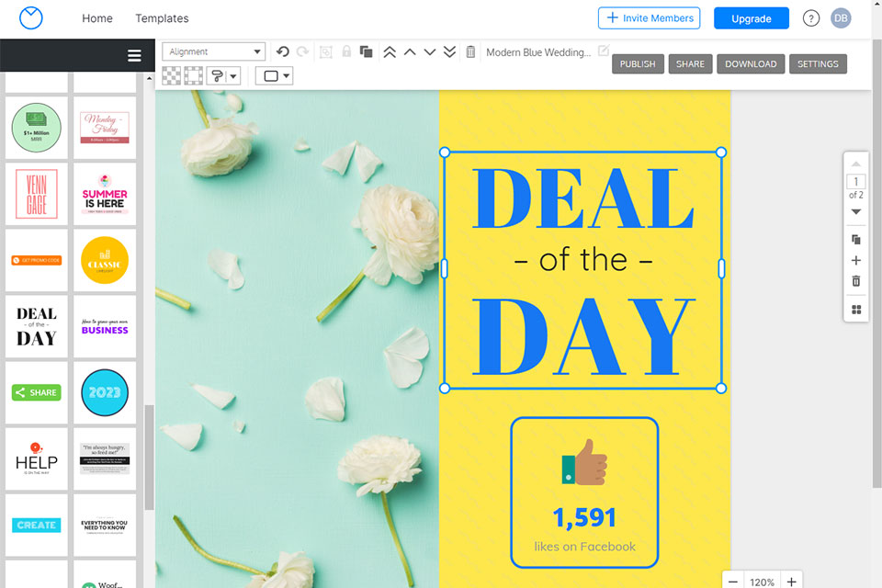Screen dimensions: 882x588
Task: Duplicate current page in page panel
Action: coord(856,240)
